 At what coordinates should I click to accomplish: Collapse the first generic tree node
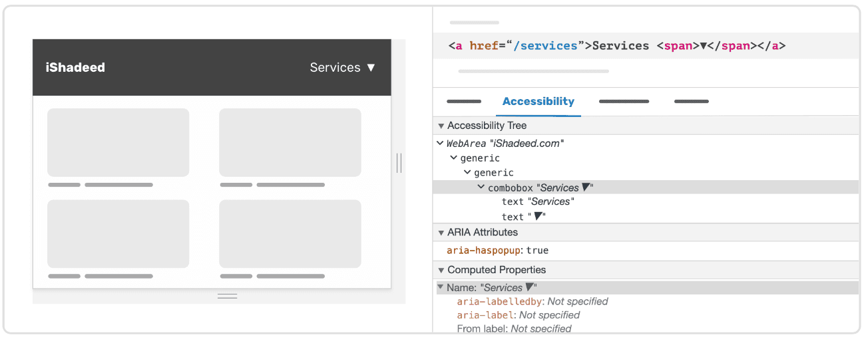(x=454, y=158)
